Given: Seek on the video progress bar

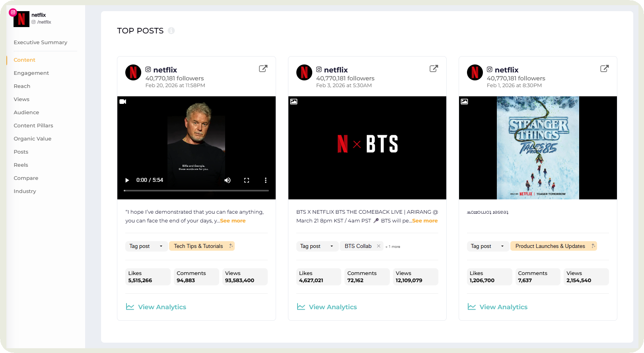Looking at the screenshot, I should pyautogui.click(x=197, y=191).
